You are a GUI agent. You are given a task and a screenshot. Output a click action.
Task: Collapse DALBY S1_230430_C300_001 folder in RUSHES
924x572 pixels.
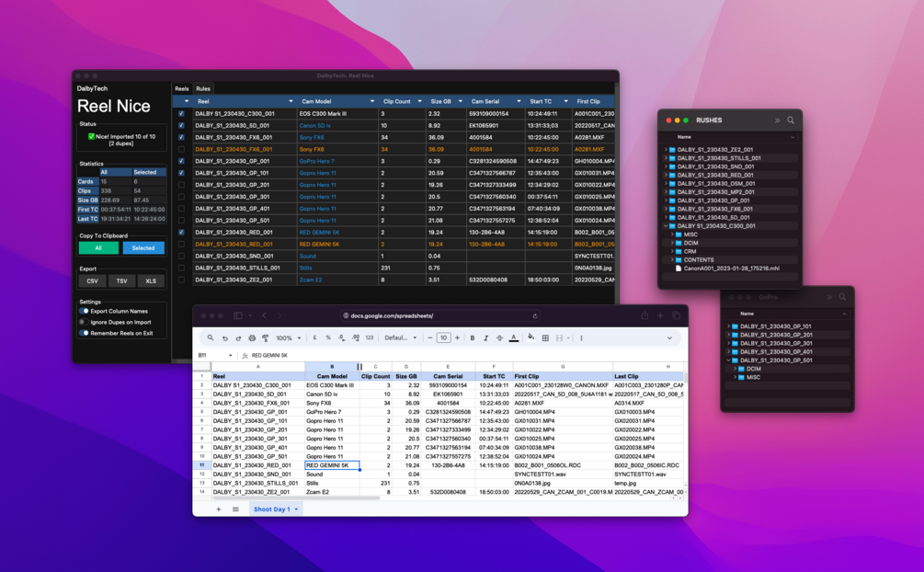click(666, 226)
